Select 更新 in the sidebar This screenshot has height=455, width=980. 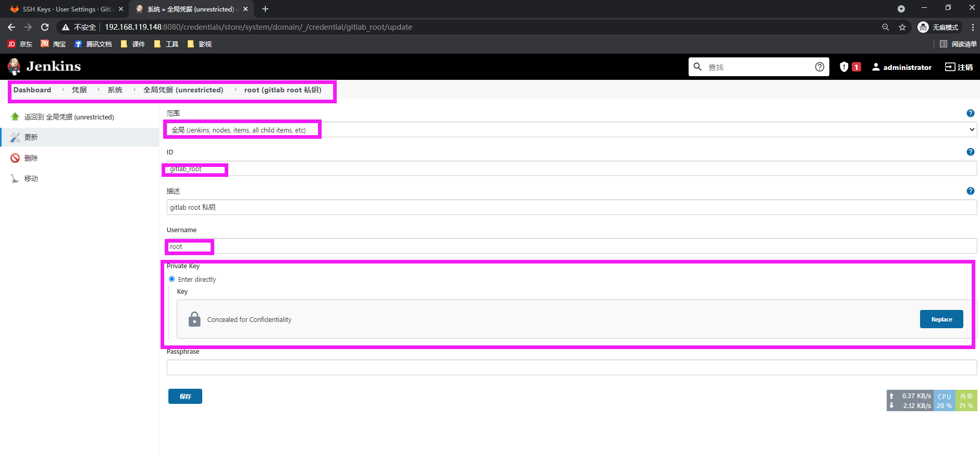coord(79,137)
